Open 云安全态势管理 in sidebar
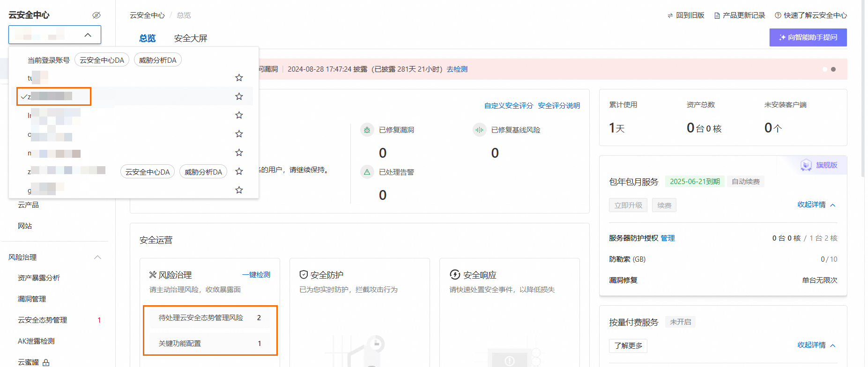 point(42,320)
